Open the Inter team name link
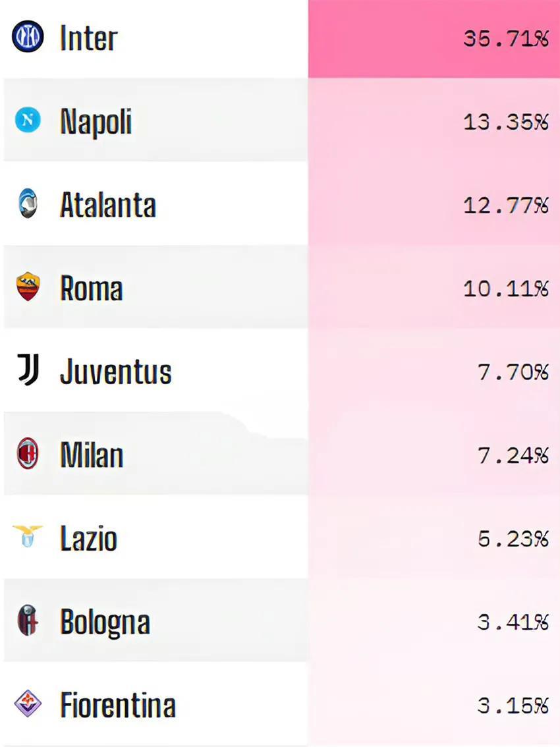Screen dimensions: 560x747 (88, 38)
